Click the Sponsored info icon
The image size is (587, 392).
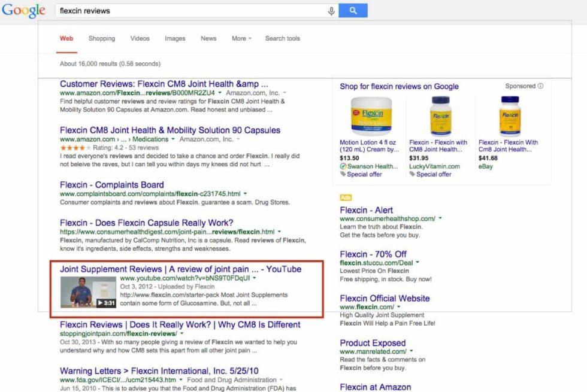(x=540, y=86)
